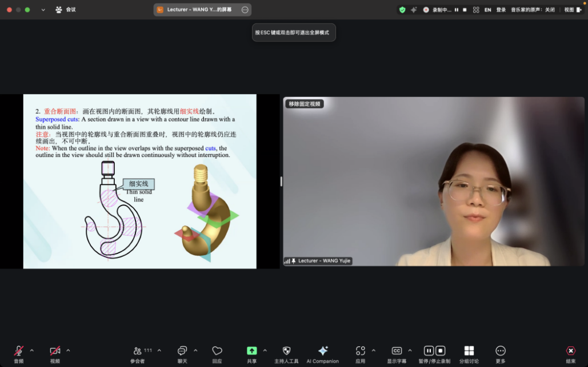Screen dimensions: 588x367
Task: Open the reactions panel
Action: 216,350
